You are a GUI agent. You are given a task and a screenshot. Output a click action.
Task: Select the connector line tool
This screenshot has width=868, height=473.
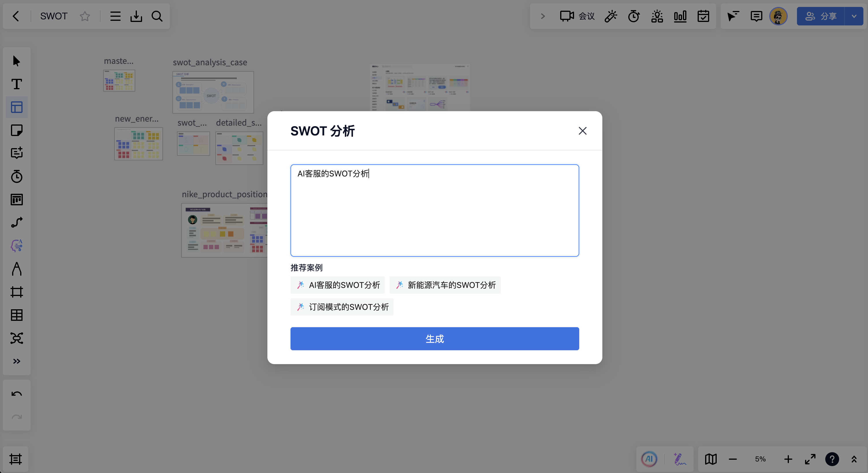(x=16, y=222)
